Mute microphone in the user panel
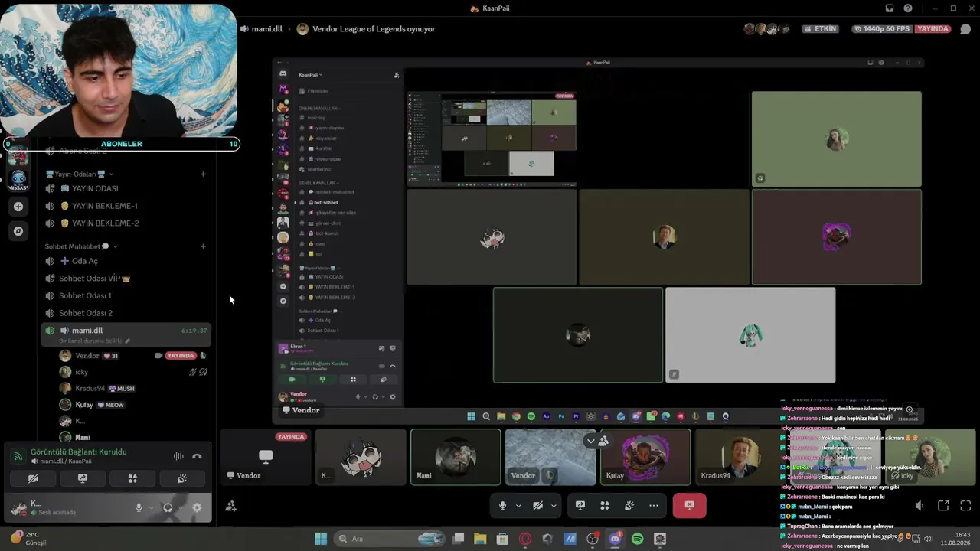The image size is (980, 551). pyautogui.click(x=139, y=507)
